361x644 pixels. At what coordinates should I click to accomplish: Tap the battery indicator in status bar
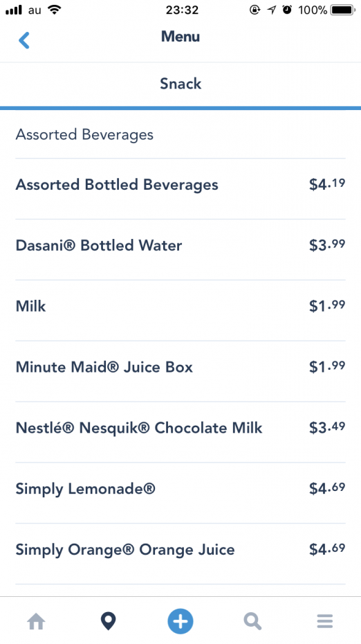342,10
